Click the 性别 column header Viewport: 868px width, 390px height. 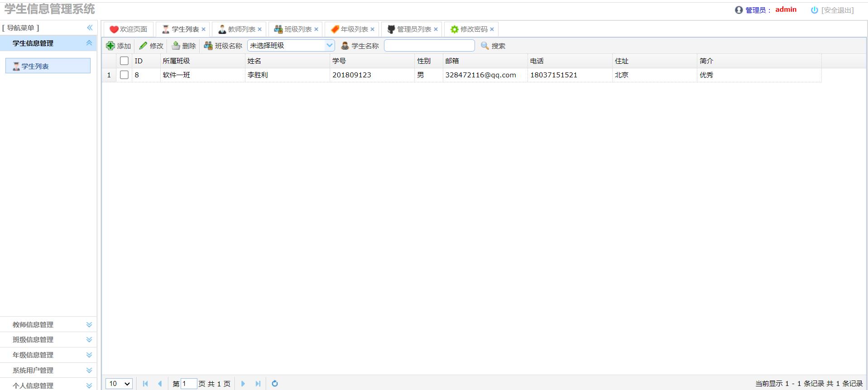429,61
